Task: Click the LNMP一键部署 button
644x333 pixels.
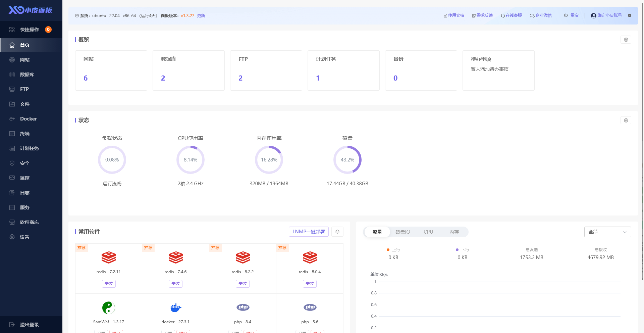Action: 309,232
